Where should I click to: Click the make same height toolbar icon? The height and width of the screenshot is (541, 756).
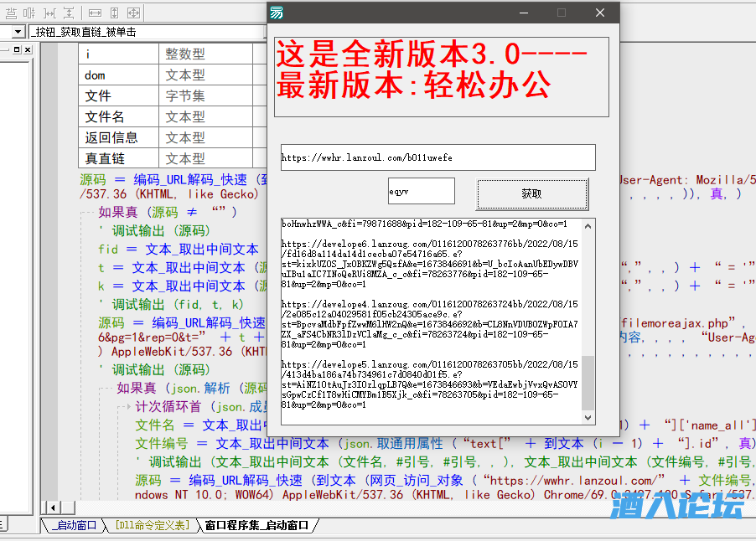[114, 13]
